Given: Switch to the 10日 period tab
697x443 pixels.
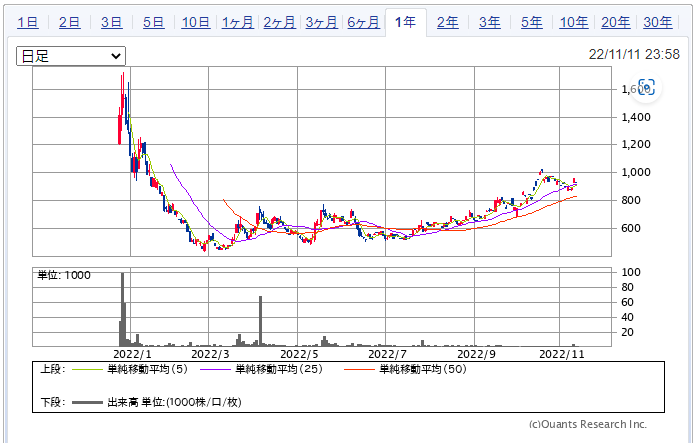Looking at the screenshot, I should [196, 22].
